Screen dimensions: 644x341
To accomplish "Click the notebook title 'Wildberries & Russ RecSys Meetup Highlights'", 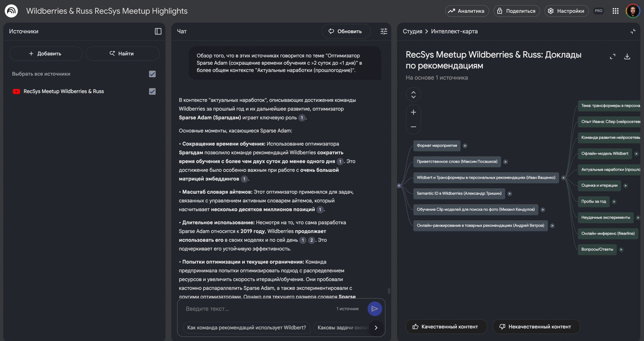I will click(107, 11).
